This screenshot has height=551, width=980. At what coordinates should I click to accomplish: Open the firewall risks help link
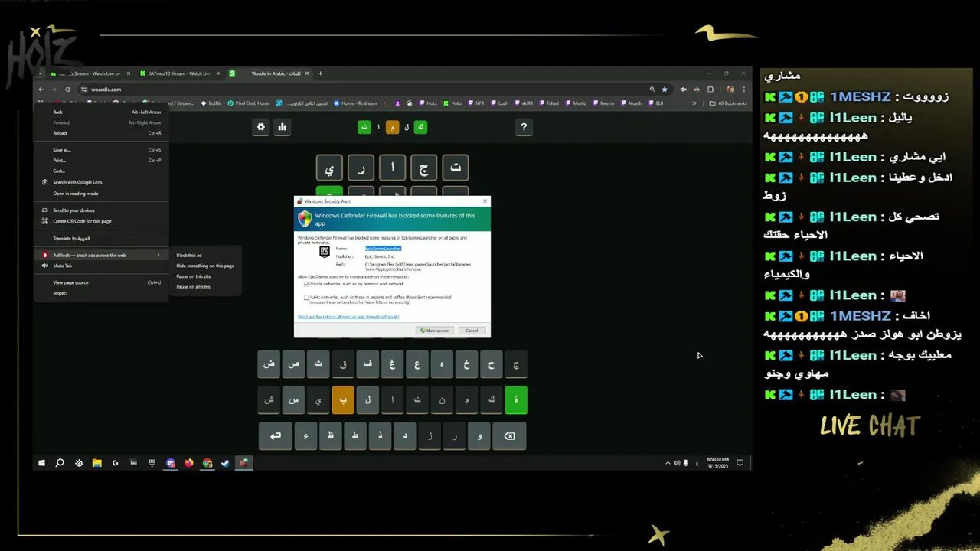pyautogui.click(x=348, y=317)
